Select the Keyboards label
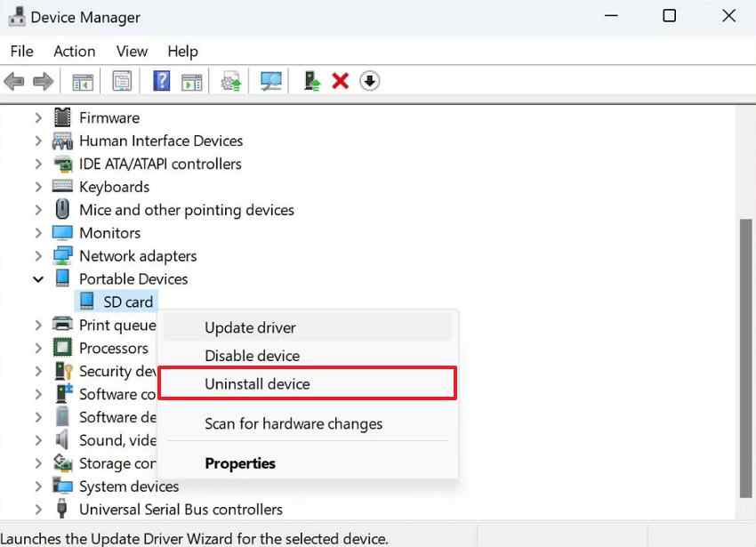The height and width of the screenshot is (547, 756). tap(114, 187)
